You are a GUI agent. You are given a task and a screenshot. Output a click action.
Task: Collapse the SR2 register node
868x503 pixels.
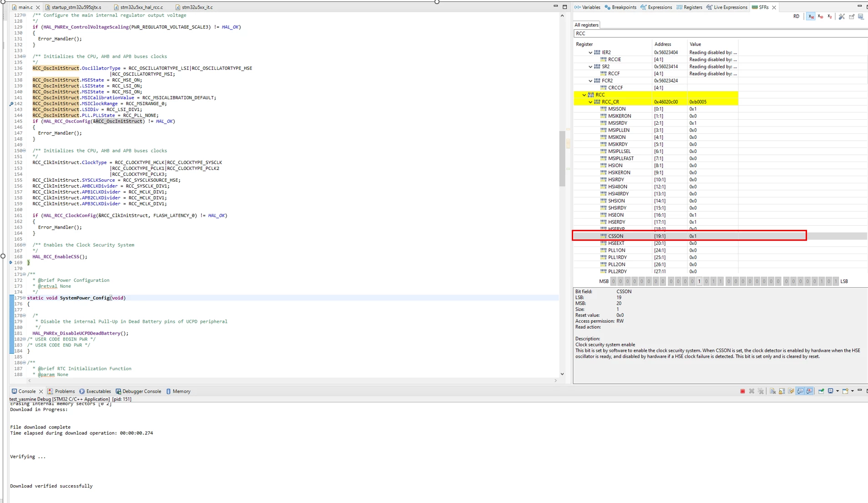pos(590,66)
